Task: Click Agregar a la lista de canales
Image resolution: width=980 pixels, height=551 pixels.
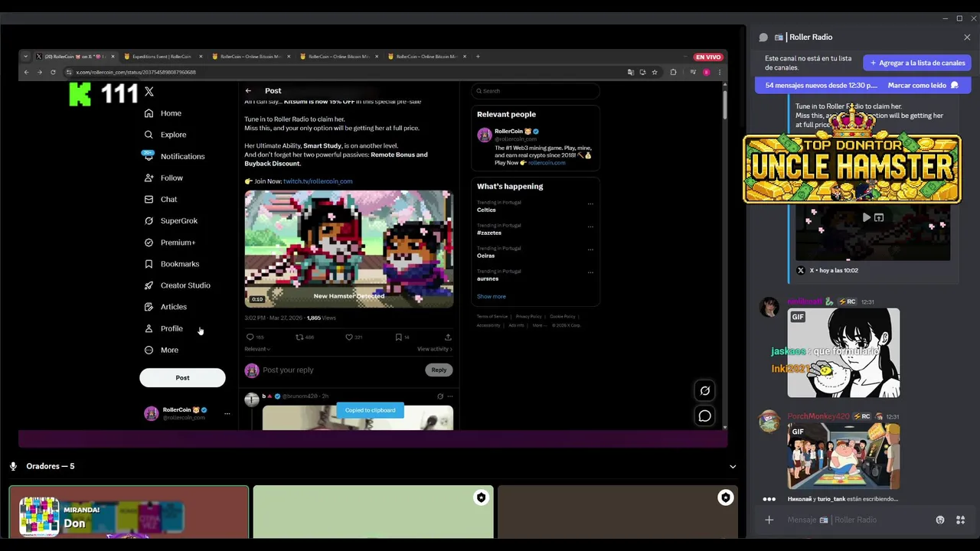Action: coord(917,63)
